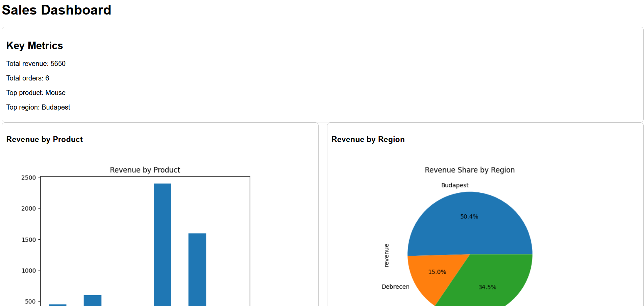Click the Top region Budapest metric
This screenshot has height=306, width=644.
click(38, 107)
